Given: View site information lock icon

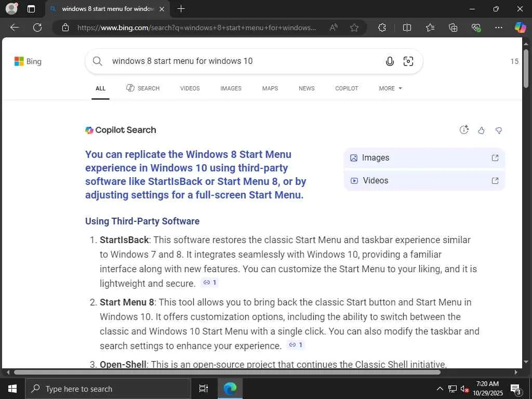Looking at the screenshot, I should (x=65, y=28).
